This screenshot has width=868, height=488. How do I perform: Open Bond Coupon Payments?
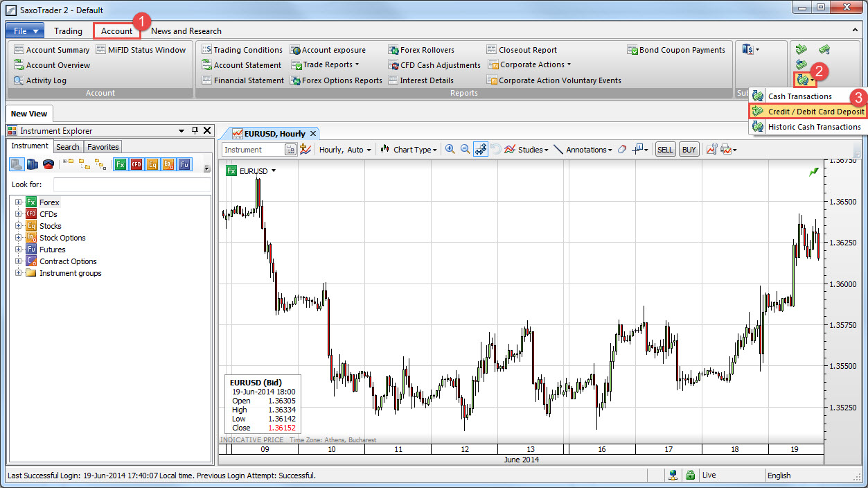click(x=676, y=50)
